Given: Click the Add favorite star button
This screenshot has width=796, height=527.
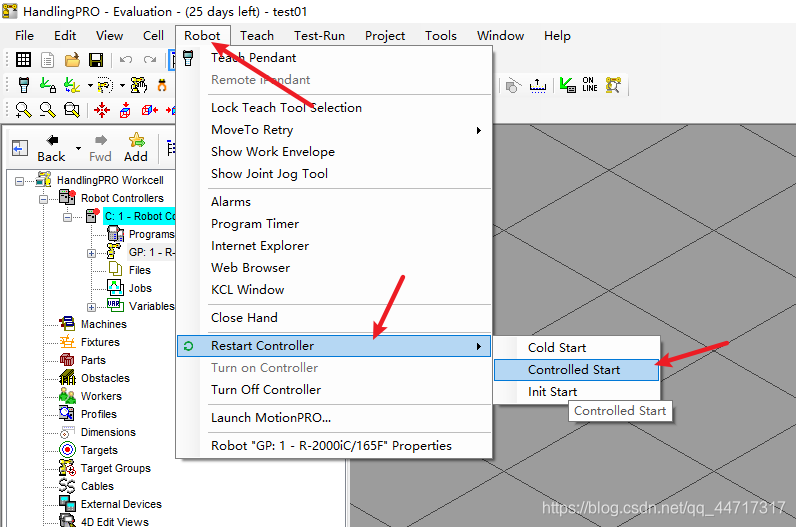Looking at the screenshot, I should (136, 148).
